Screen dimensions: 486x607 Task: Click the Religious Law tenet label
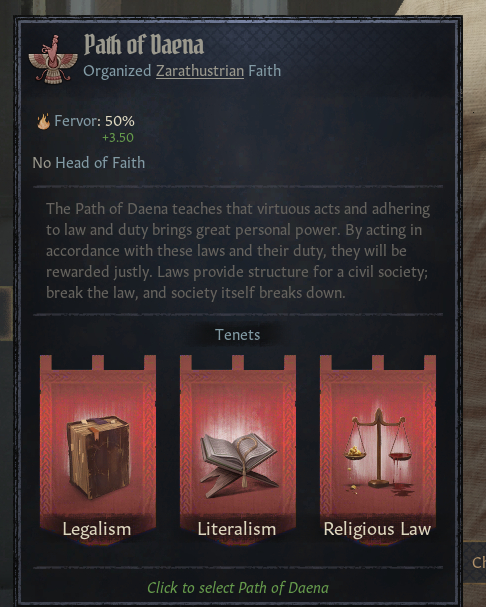point(377,529)
